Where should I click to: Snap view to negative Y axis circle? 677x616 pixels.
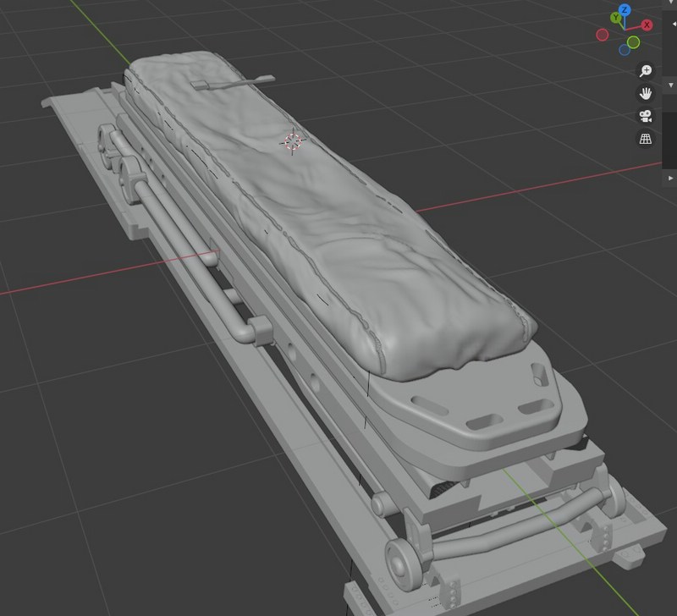pyautogui.click(x=633, y=41)
